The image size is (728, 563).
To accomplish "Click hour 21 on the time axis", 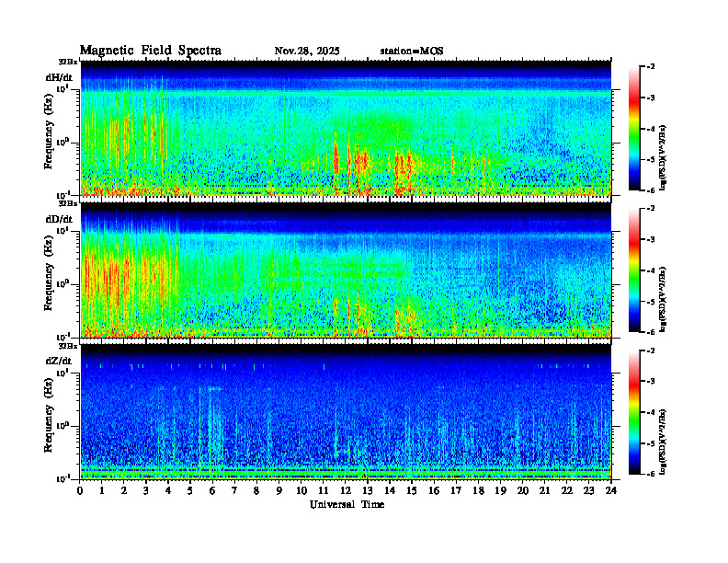I will (544, 490).
